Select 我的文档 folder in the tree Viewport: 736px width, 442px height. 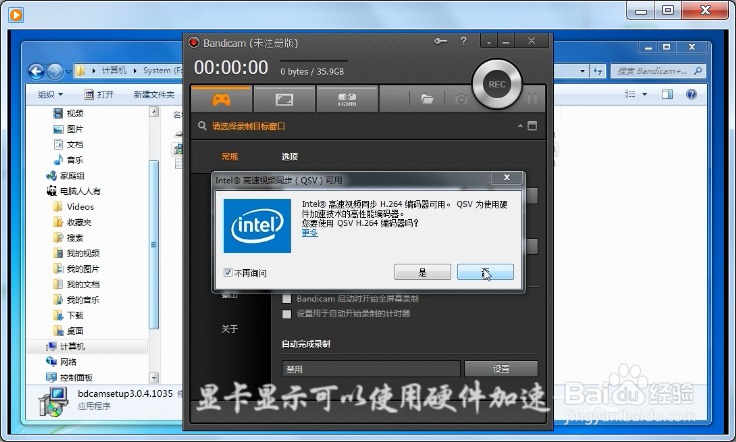pos(77,284)
